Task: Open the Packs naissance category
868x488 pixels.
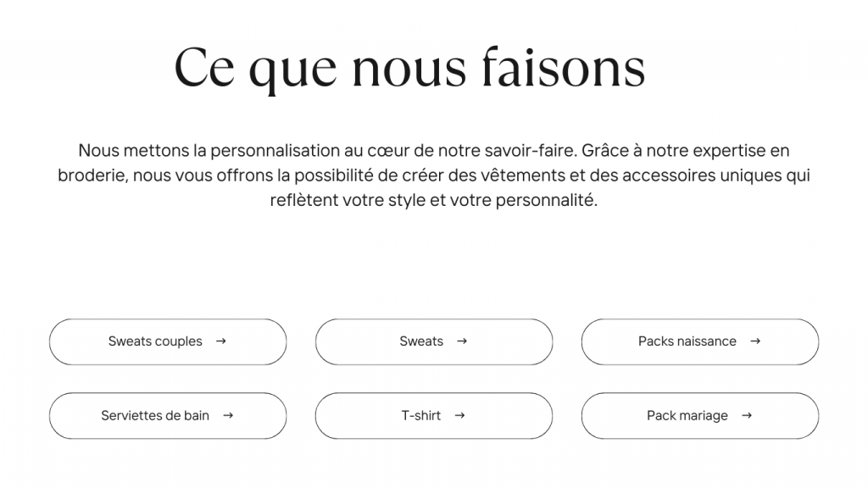Action: point(687,341)
